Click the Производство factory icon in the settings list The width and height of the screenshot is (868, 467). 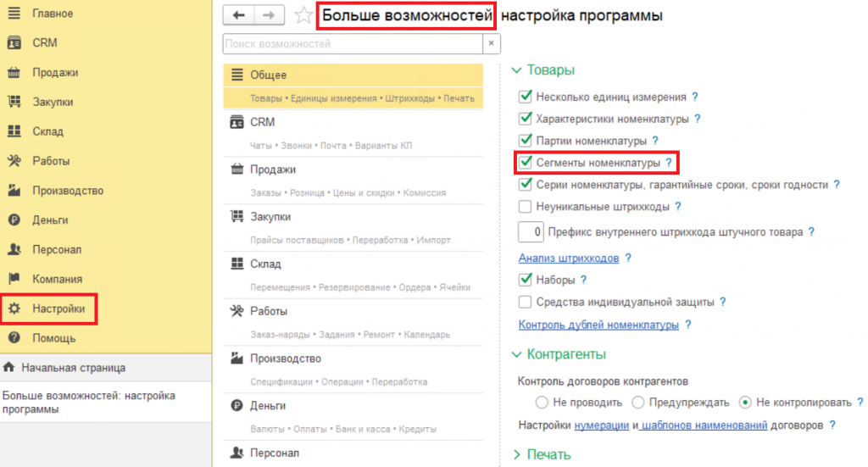pos(237,359)
